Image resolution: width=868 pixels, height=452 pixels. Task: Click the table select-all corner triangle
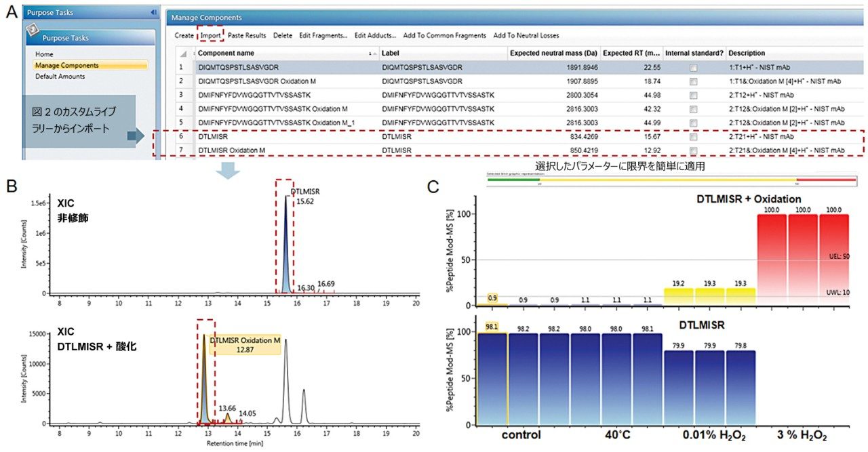pos(184,54)
